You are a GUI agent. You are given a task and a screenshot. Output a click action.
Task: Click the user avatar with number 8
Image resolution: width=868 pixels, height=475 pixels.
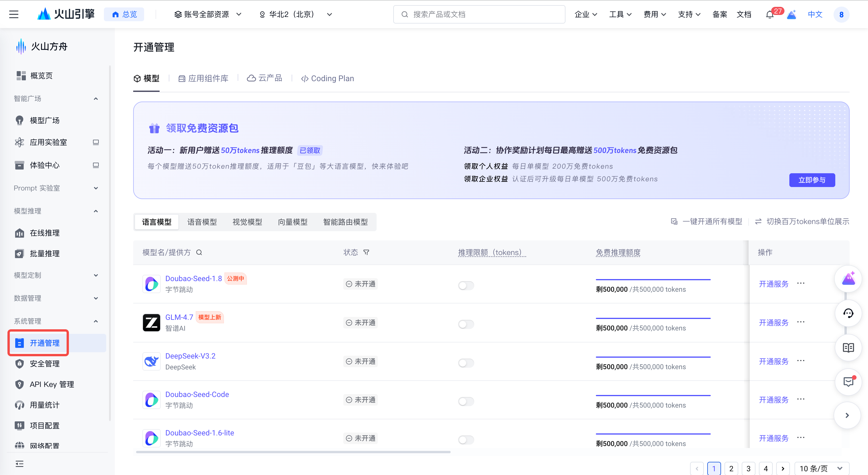(x=841, y=14)
